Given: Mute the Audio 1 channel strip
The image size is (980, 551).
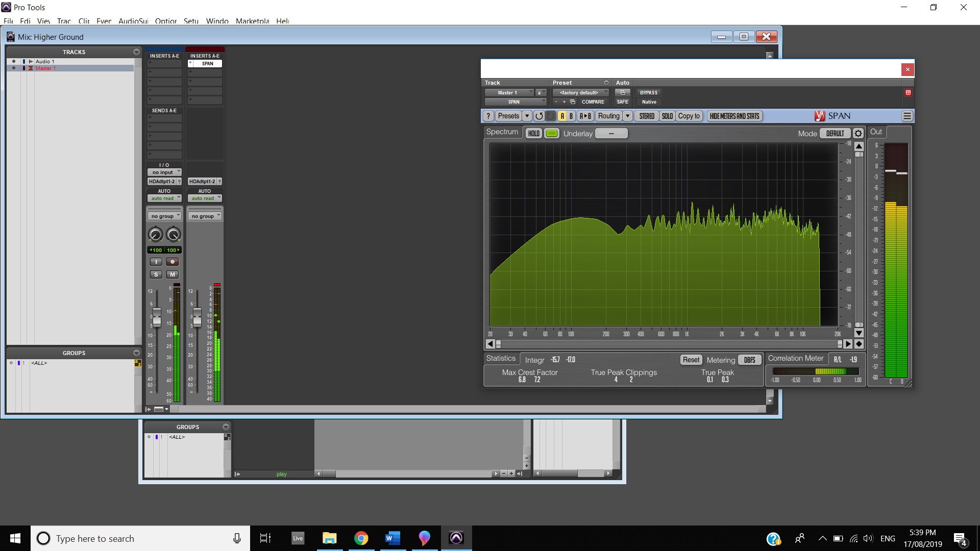Looking at the screenshot, I should (x=173, y=274).
